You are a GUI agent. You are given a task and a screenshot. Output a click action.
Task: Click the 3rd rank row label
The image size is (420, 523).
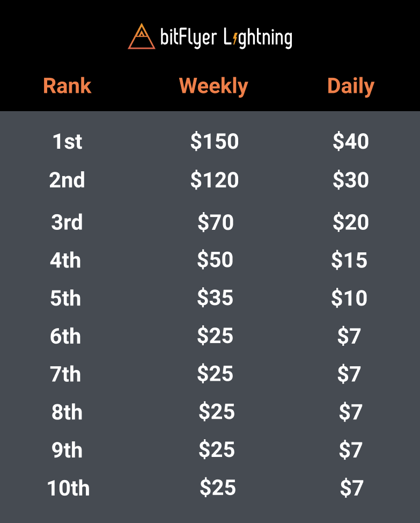click(x=67, y=222)
